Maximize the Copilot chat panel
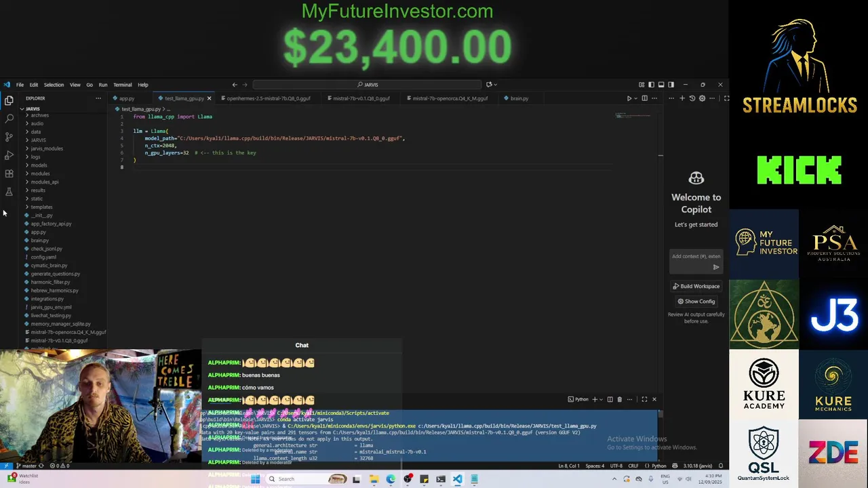868x488 pixels. point(726,98)
